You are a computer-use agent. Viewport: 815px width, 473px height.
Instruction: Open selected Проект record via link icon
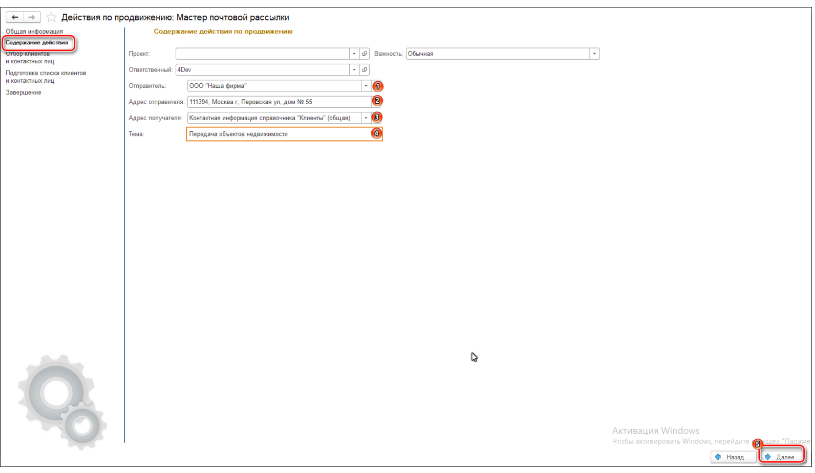[x=364, y=54]
